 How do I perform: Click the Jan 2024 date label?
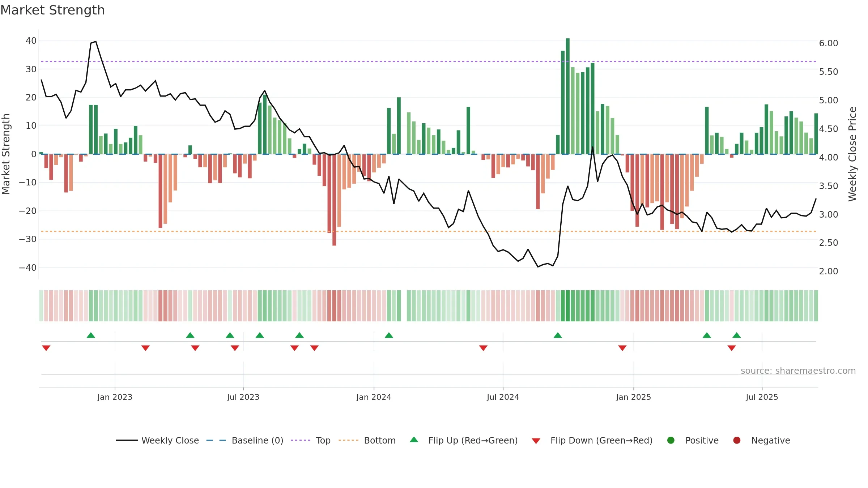[x=374, y=397]
